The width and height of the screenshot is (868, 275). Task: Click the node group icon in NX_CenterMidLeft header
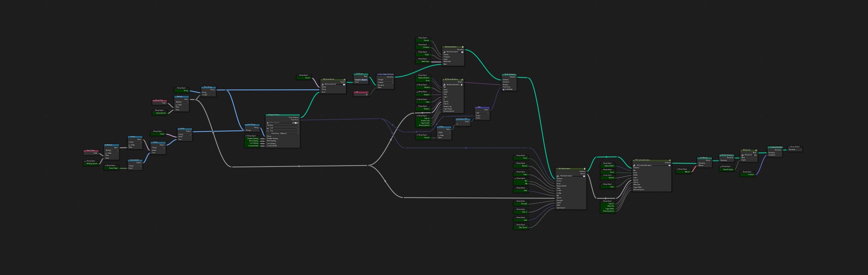pos(344,79)
